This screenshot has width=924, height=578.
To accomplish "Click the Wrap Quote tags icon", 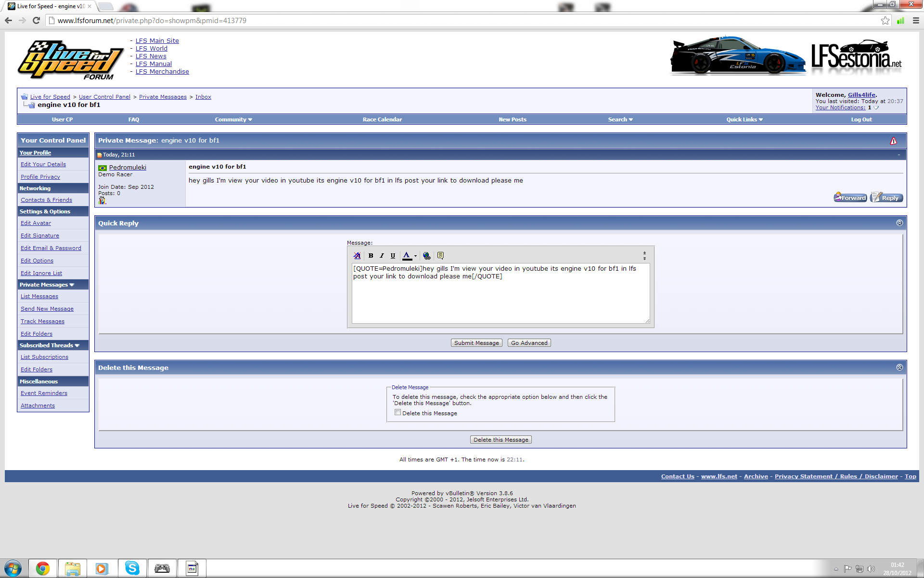I will [440, 256].
